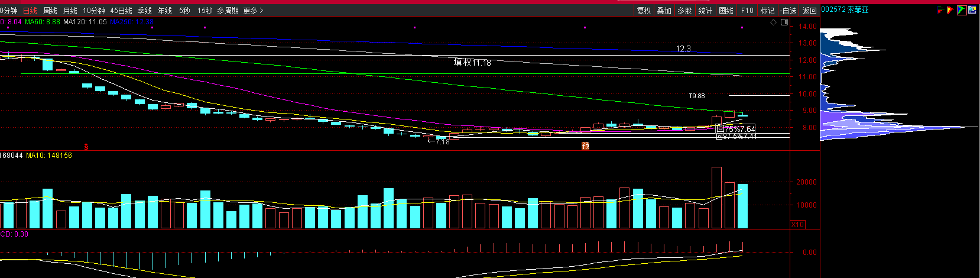Open the blue panel layout icon

coord(972,10)
